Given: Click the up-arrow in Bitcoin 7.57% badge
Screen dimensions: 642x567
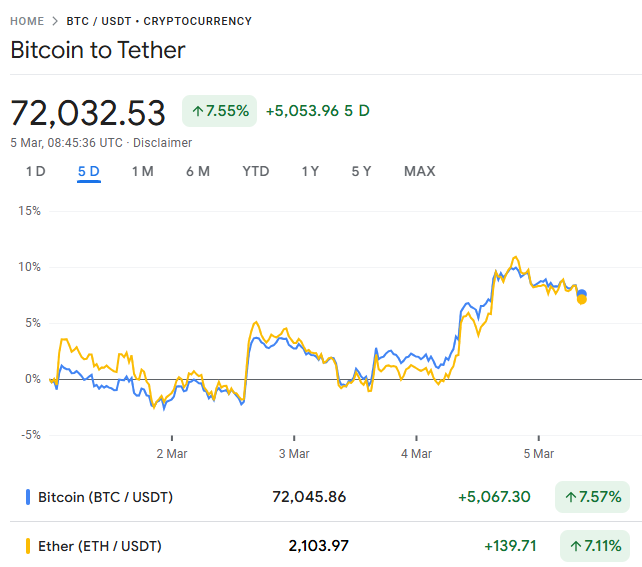Looking at the screenshot, I should (x=571, y=496).
